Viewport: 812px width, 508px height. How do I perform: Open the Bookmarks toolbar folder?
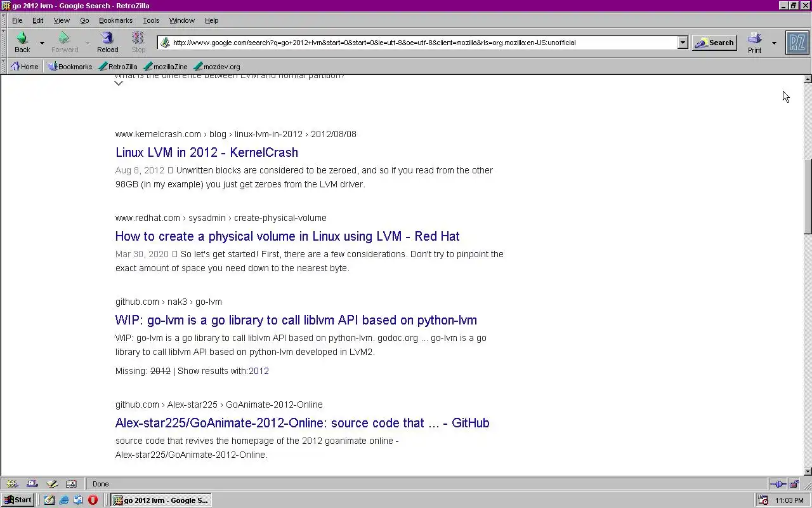(70, 66)
